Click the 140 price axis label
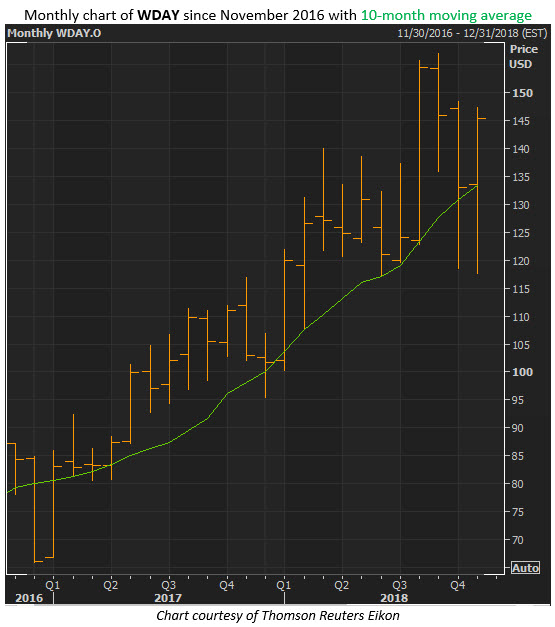Viewport: 555px width, 627px height. 521,149
